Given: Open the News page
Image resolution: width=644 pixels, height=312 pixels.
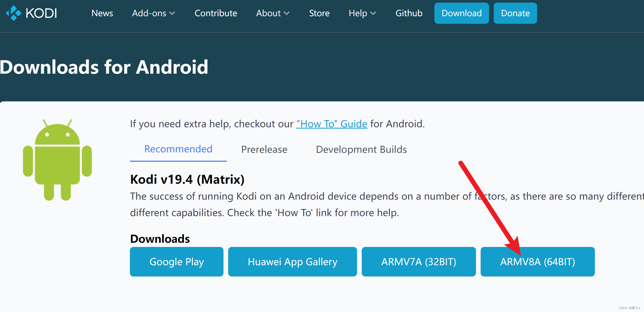Looking at the screenshot, I should [x=102, y=13].
